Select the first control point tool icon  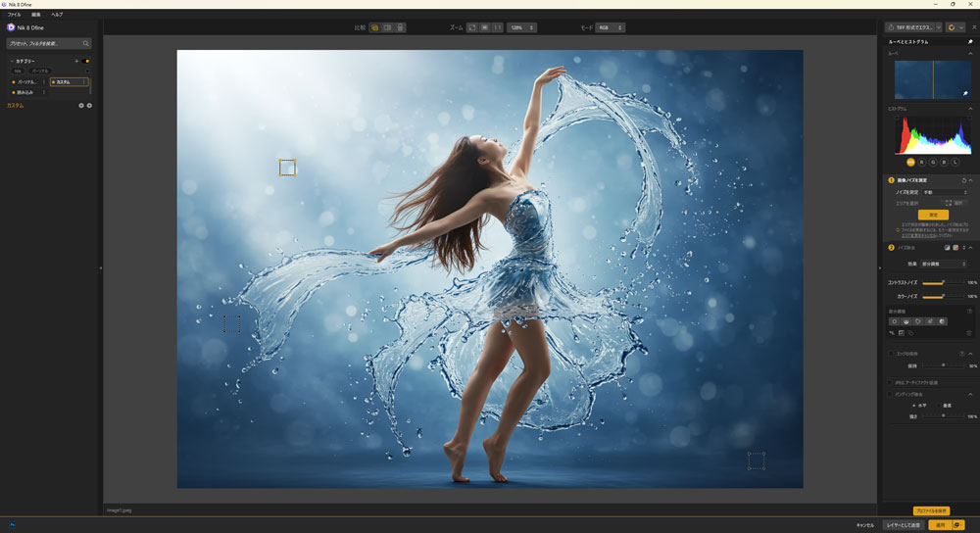click(895, 321)
